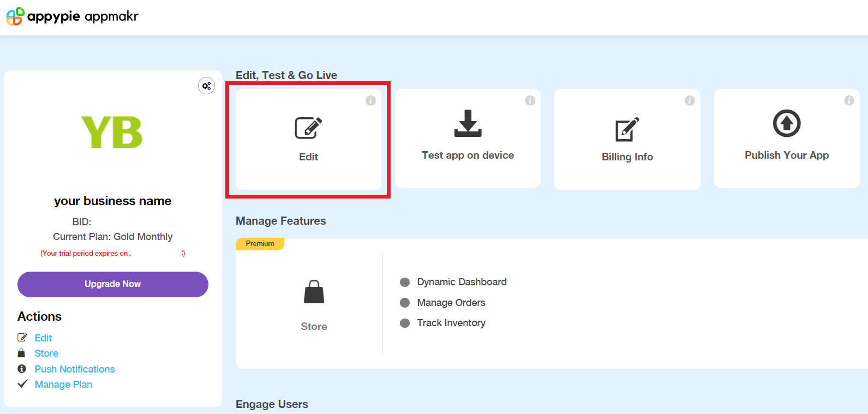Image resolution: width=868 pixels, height=414 pixels.
Task: Select Dynamic Dashboard feature bullet
Action: [x=405, y=282]
